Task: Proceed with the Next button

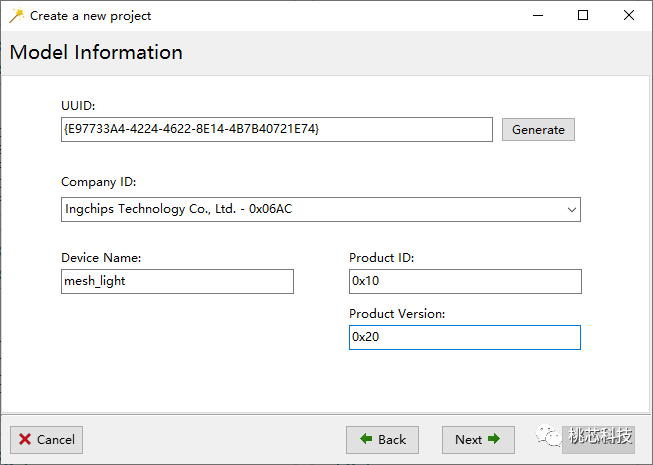Action: [478, 440]
